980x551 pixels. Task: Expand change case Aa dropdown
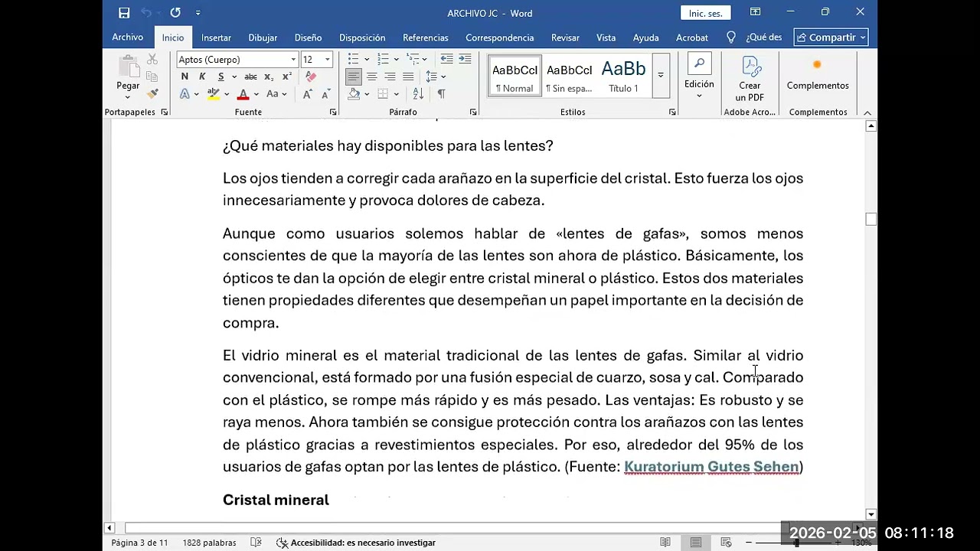click(284, 94)
